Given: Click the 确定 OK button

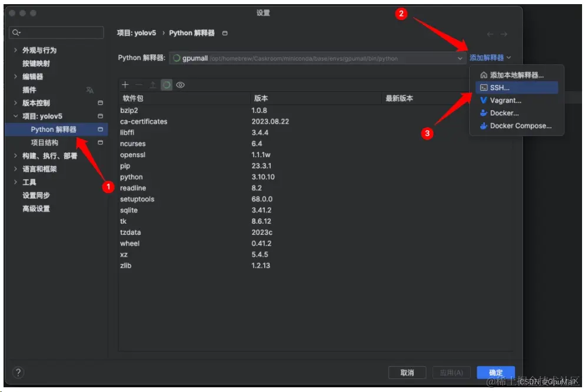Looking at the screenshot, I should (x=496, y=373).
